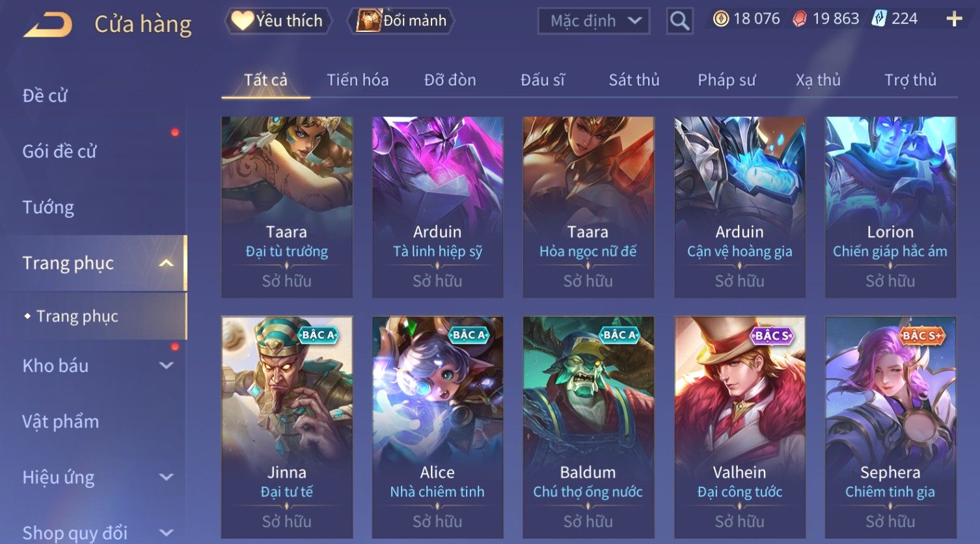The image size is (980, 544).
Task: Select the Sephera Chiêm tinh gia skin card
Action: (x=890, y=428)
